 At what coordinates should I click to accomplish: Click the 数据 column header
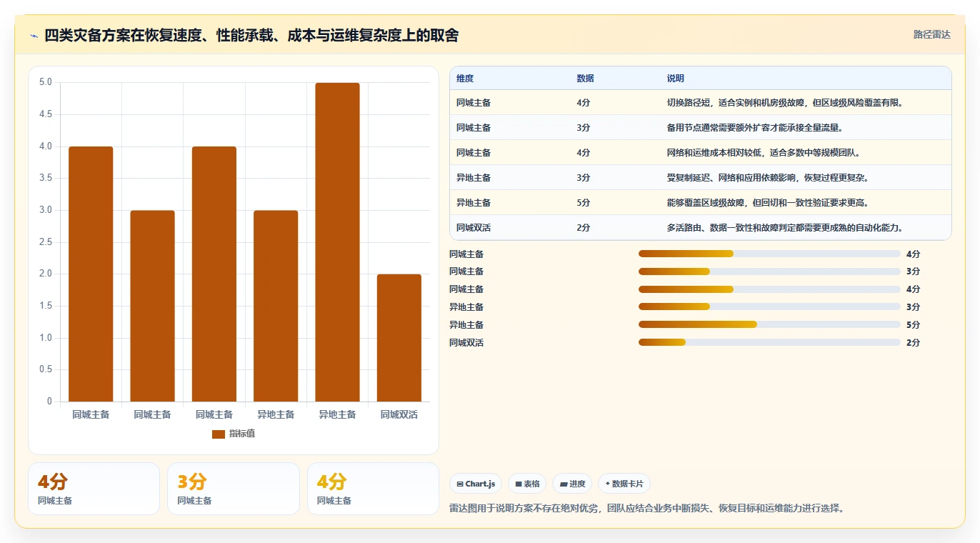pyautogui.click(x=585, y=79)
